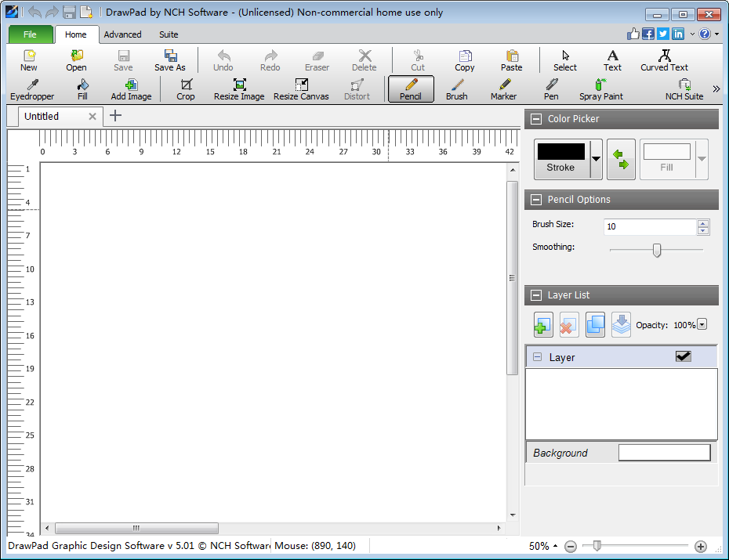
Task: Select the Pencil tool
Action: coord(411,89)
